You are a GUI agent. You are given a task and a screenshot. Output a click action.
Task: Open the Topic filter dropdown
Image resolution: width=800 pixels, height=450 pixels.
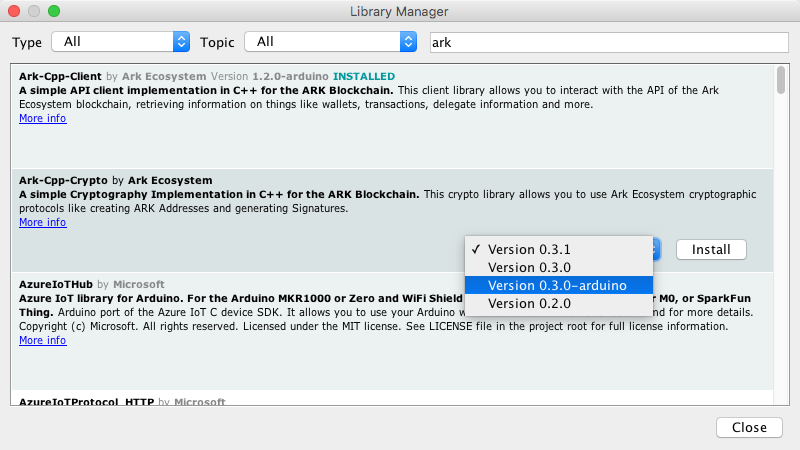[334, 42]
